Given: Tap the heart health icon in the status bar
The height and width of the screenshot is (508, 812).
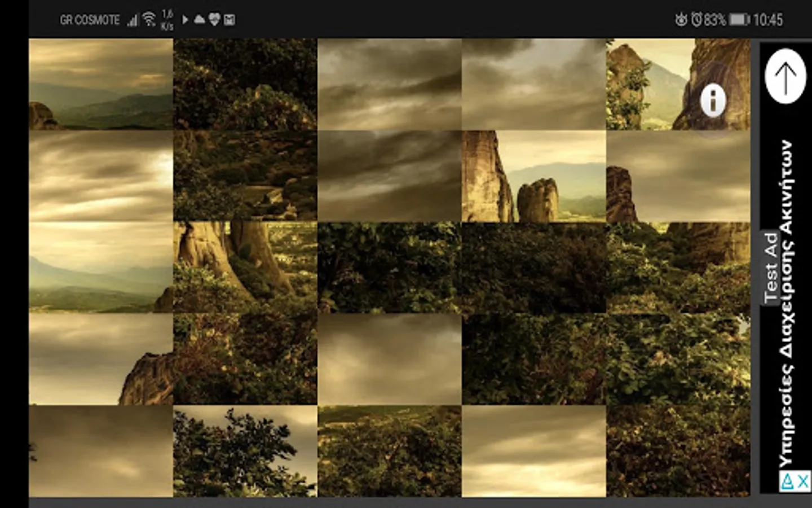Looking at the screenshot, I should click(x=214, y=20).
